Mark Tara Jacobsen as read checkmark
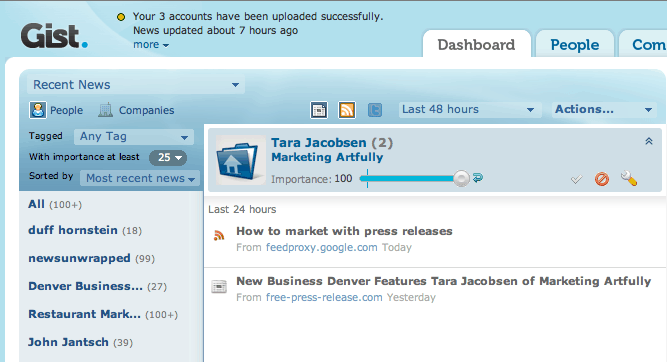667x362 pixels. pos(576,179)
